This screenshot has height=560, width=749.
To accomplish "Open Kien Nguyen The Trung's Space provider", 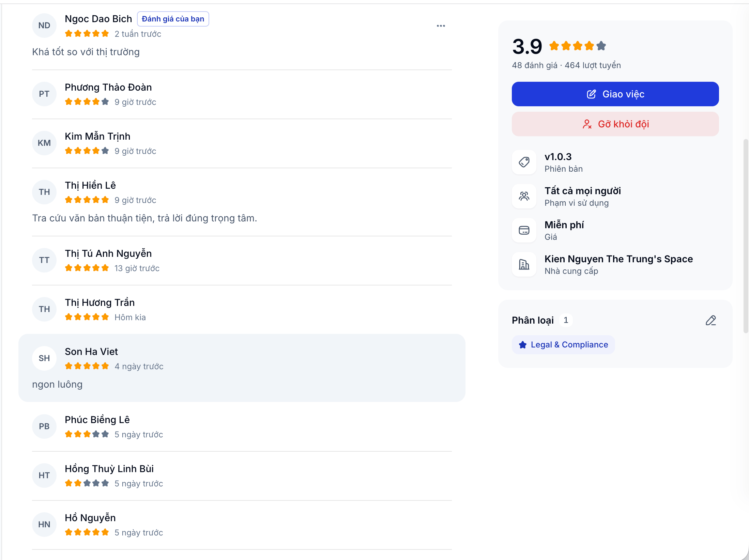I will click(x=618, y=259).
